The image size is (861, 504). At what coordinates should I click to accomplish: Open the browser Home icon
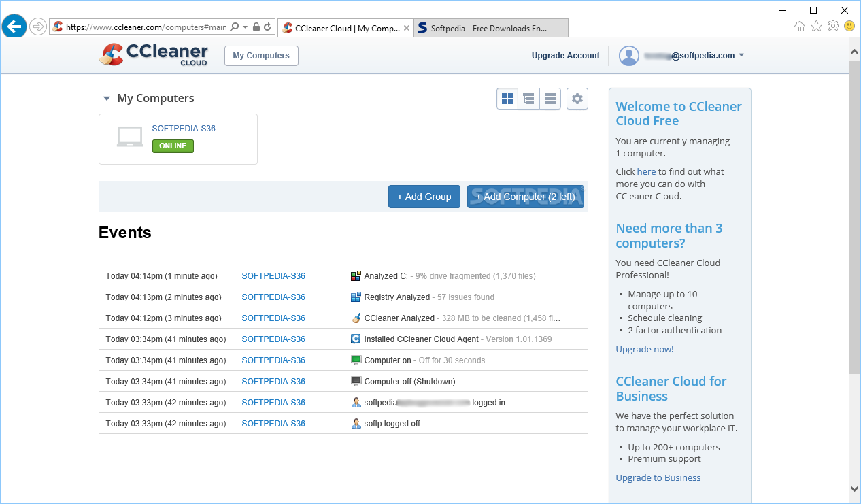coord(800,27)
